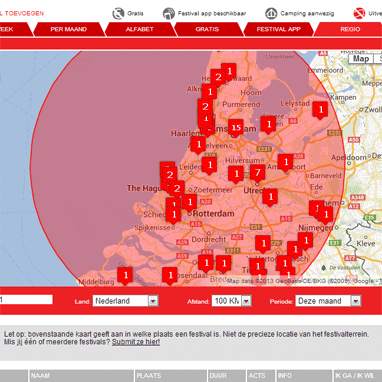382x382 pixels.
Task: Follow the 'Submit ze hier!' link
Action: [136, 342]
